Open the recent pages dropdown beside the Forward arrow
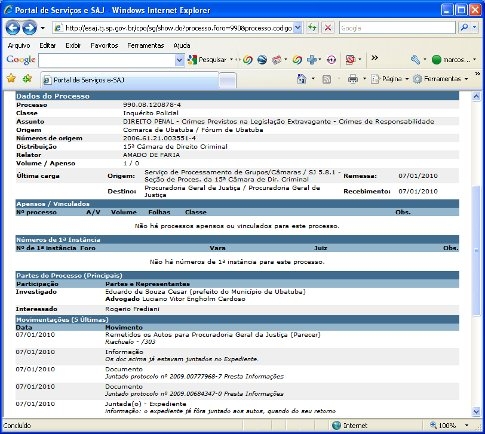The image size is (485, 434). (x=43, y=28)
